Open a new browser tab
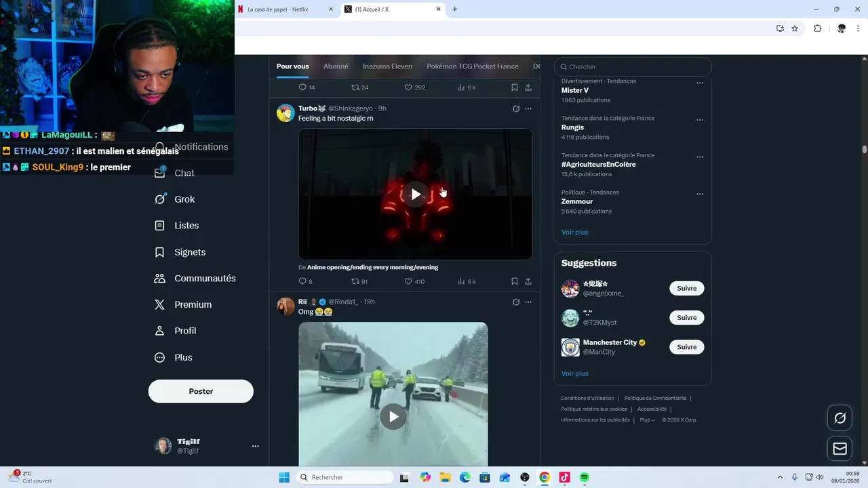This screenshot has height=488, width=868. pyautogui.click(x=454, y=9)
